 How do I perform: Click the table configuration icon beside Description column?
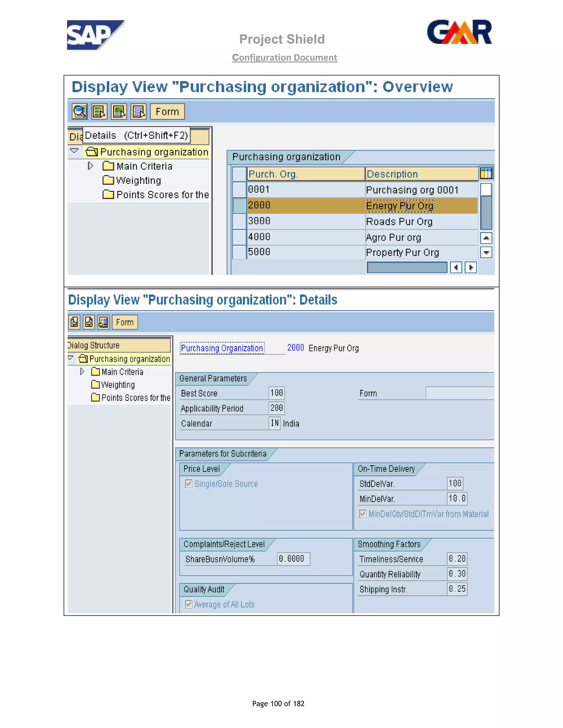coord(486,174)
